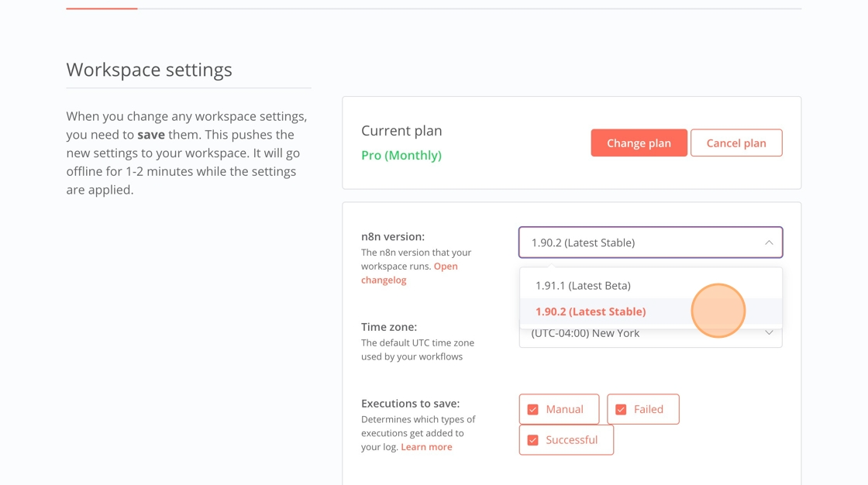Click the Workspace settings heading
Screen dimensions: 868x485
click(x=149, y=70)
